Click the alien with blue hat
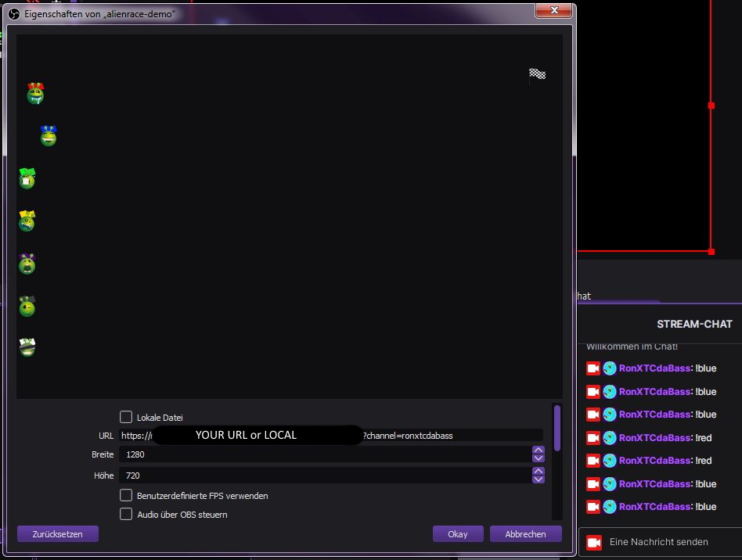The image size is (742, 560). coord(49,136)
